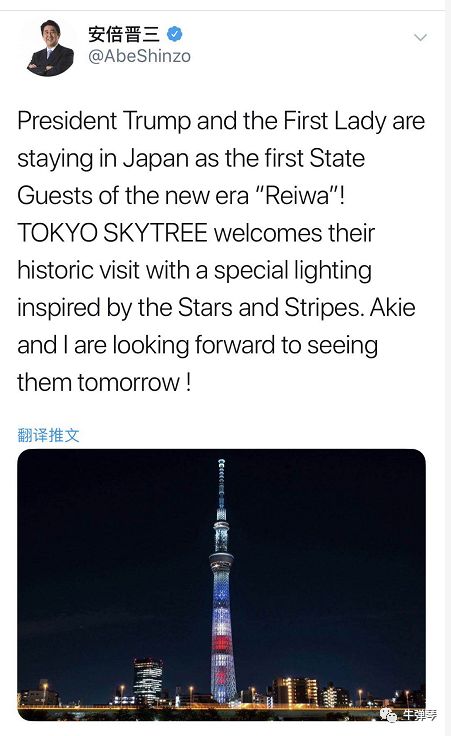Screen dimensions: 451x736
Task: Expand the tweet options chevron
Action: click(420, 38)
